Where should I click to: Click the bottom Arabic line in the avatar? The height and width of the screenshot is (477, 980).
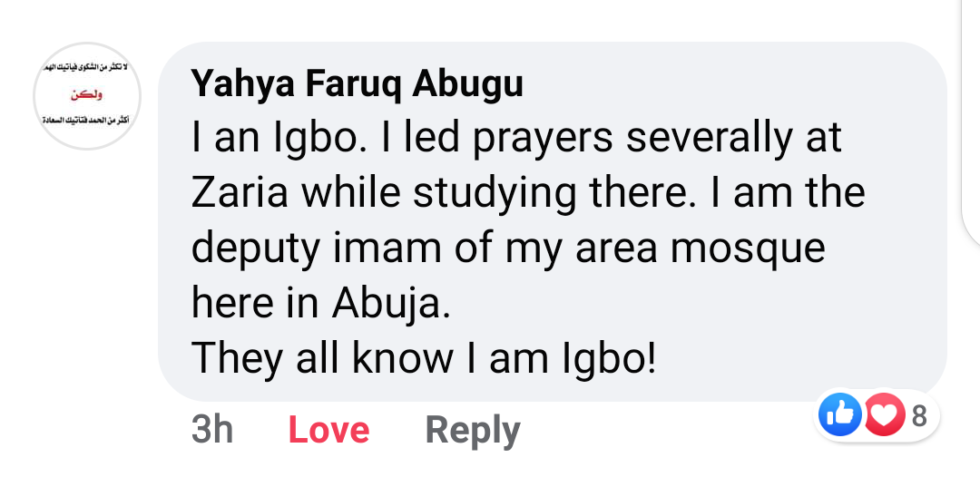tap(87, 120)
